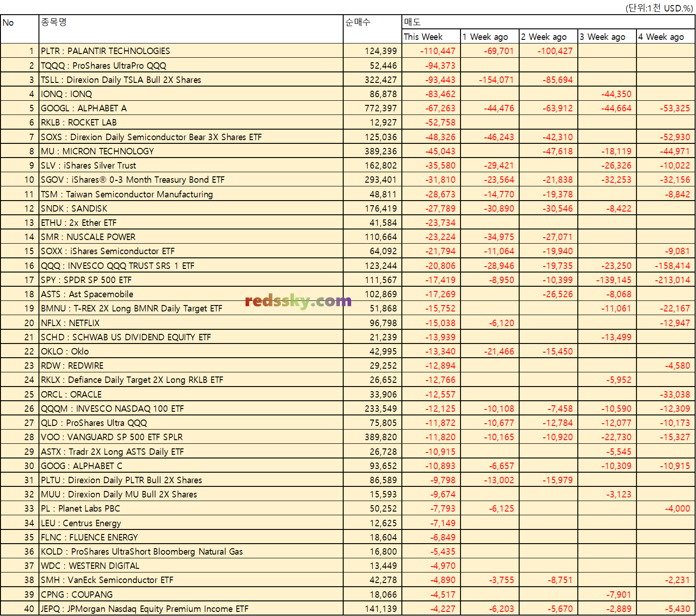
Task: Select net-buy value 141,139 for JEPQ
Action: (381, 609)
